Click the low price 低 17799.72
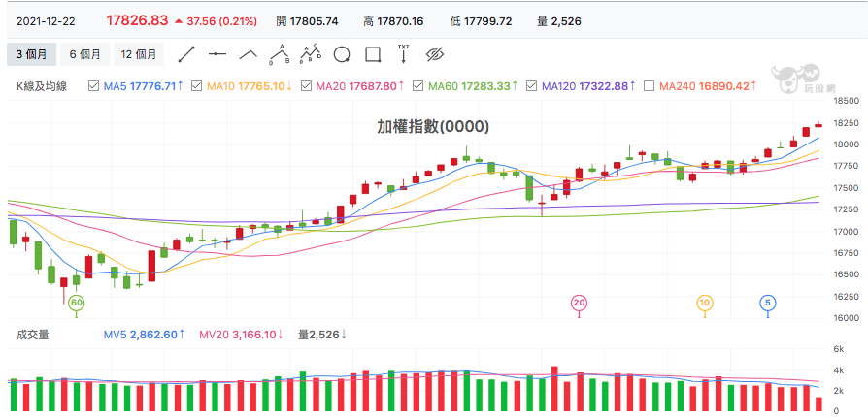Image resolution: width=868 pixels, height=417 pixels. (481, 21)
